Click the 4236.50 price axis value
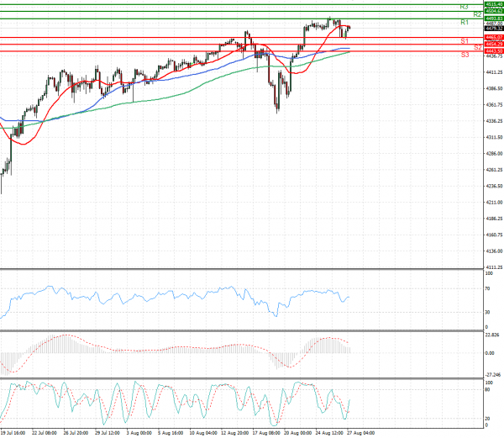Viewport: 504px width, 438px height. [x=494, y=186]
